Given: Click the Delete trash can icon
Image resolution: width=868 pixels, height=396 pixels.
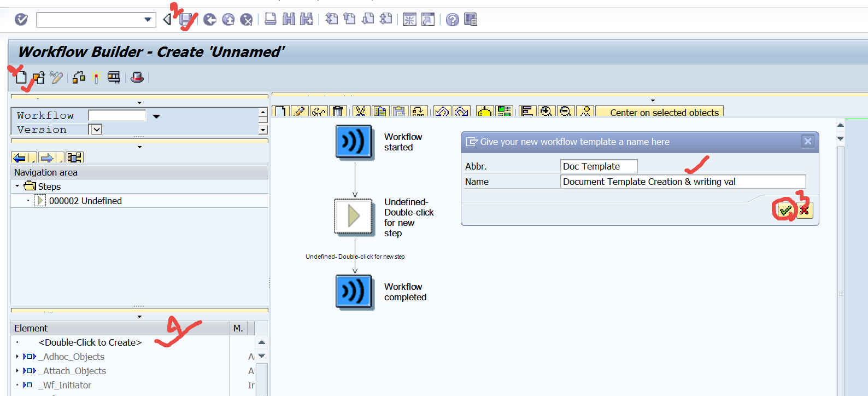Looking at the screenshot, I should pyautogui.click(x=338, y=112).
